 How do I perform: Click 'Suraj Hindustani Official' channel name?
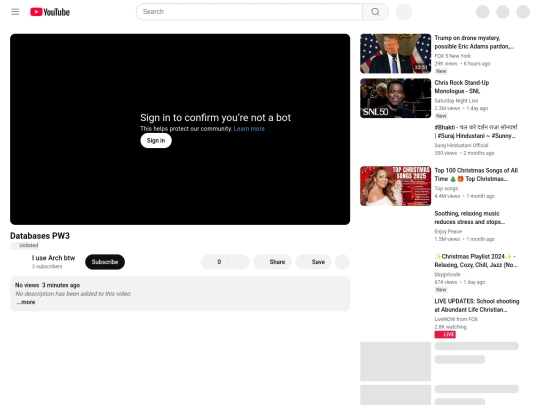tap(461, 145)
